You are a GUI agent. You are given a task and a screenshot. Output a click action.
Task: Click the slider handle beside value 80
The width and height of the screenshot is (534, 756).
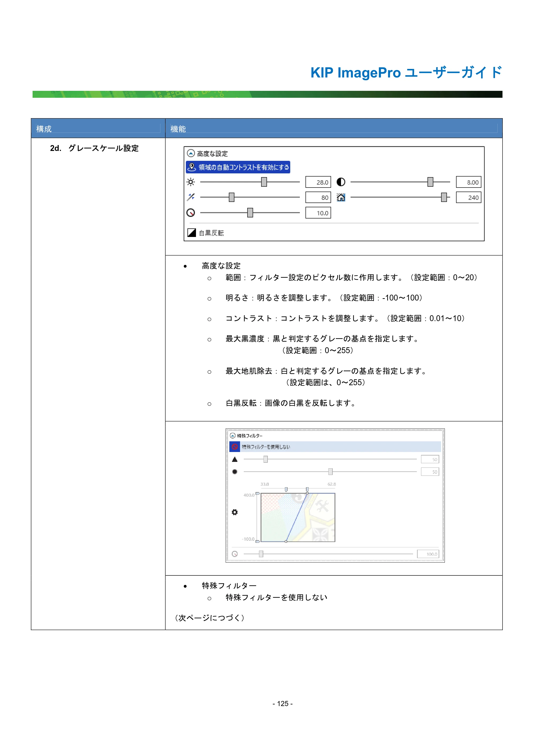[x=232, y=197]
